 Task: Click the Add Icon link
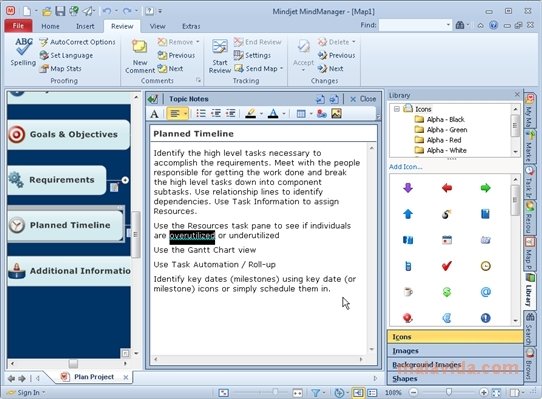[x=405, y=167]
